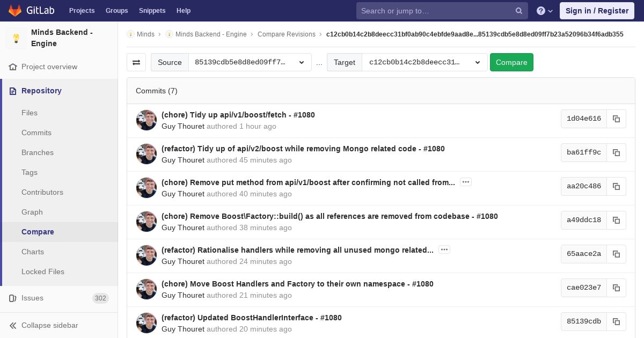Copy commit SHA 85139cdb
Screen dimensions: 644x338
tap(616, 321)
